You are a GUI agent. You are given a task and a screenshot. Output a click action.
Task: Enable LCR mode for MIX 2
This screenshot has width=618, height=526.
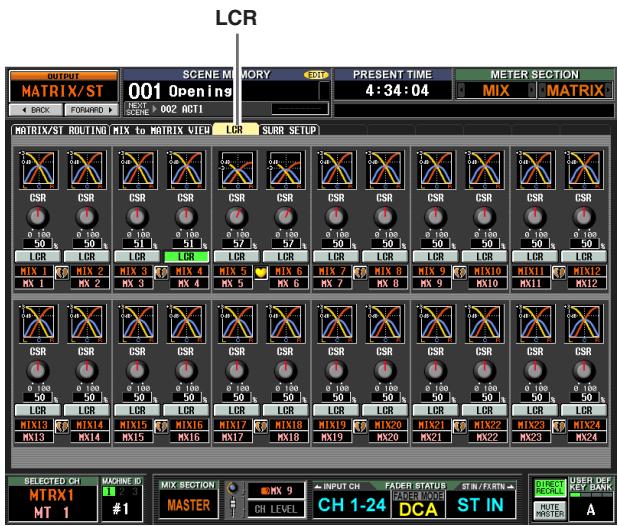(87, 257)
